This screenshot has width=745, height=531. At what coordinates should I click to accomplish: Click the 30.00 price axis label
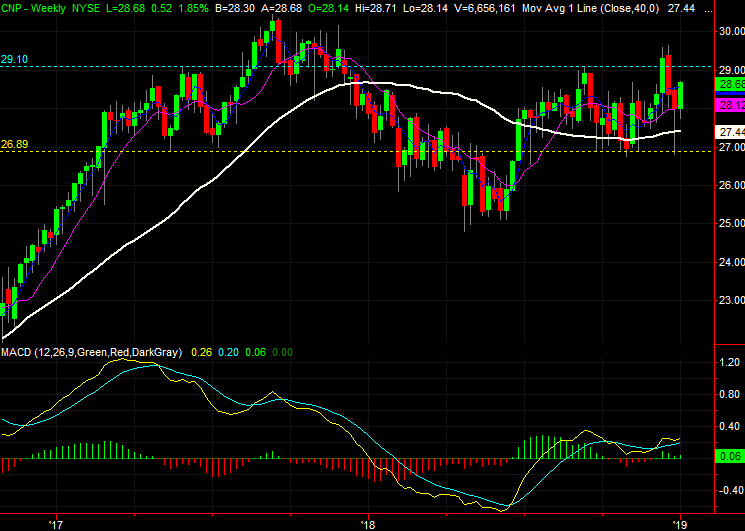[x=730, y=31]
